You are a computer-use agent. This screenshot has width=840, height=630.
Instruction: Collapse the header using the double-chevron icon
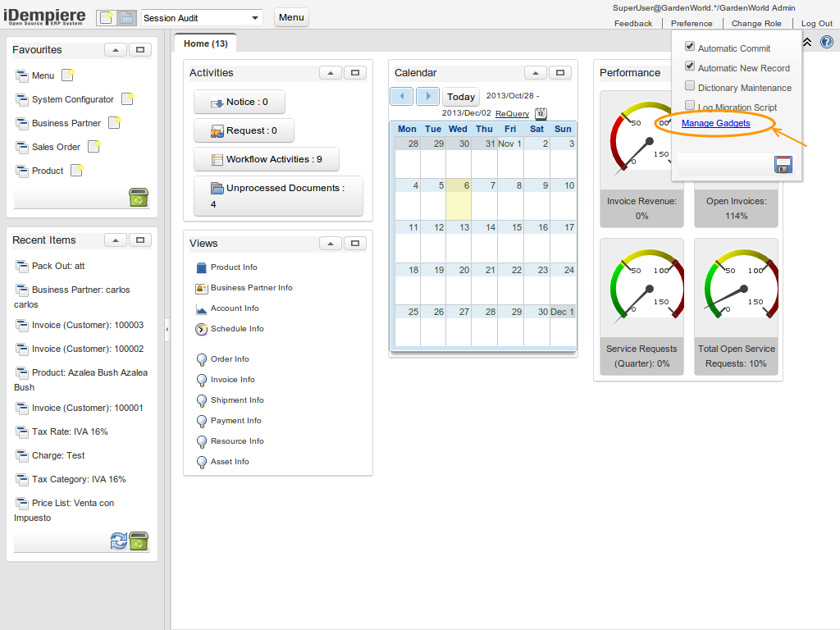(x=807, y=42)
